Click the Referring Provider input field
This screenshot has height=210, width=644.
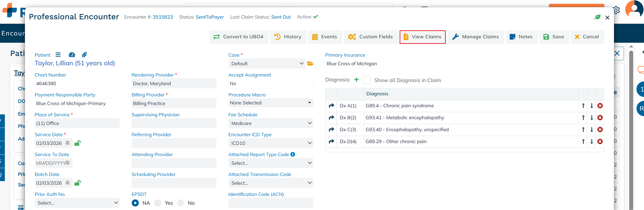(174, 143)
